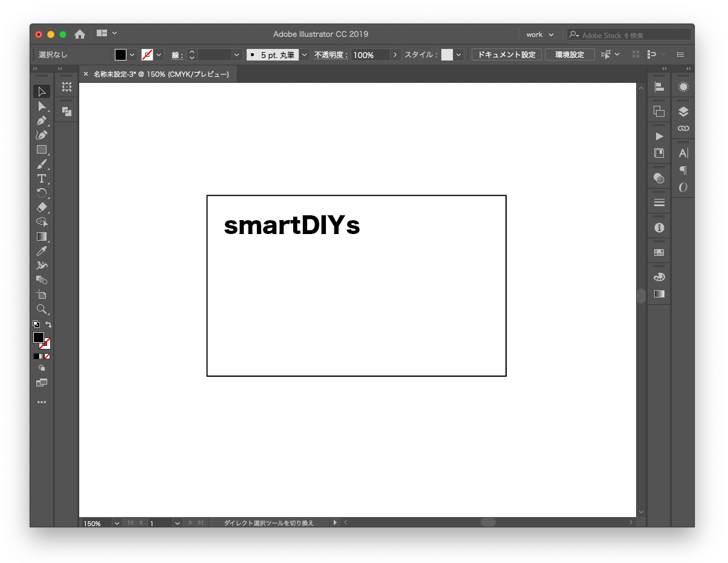The height and width of the screenshot is (563, 728).
Task: Open the zoom level dropdown at 150%
Action: [x=117, y=523]
